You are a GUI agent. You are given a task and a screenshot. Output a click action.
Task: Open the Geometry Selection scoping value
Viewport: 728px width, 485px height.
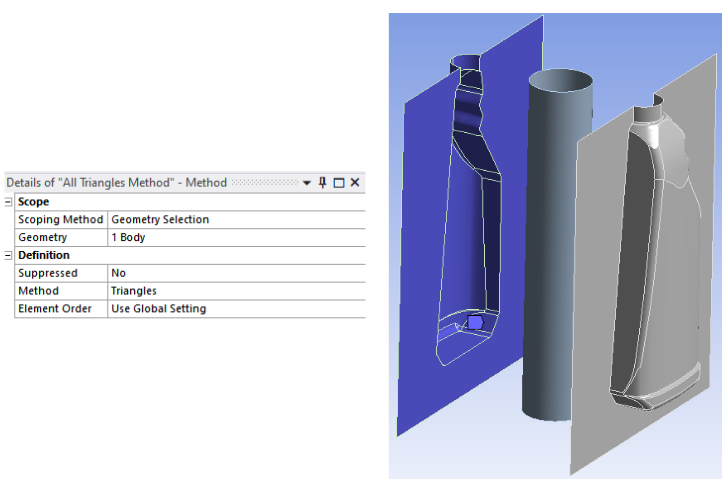point(237,220)
